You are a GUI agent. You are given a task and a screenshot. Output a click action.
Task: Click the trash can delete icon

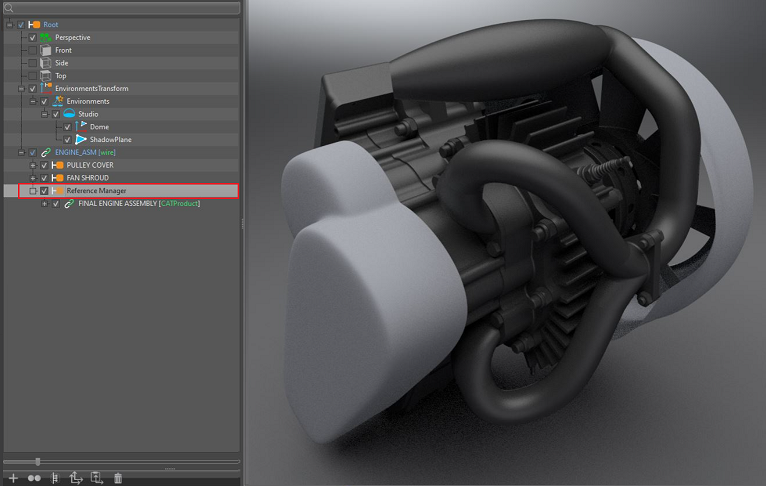point(118,478)
